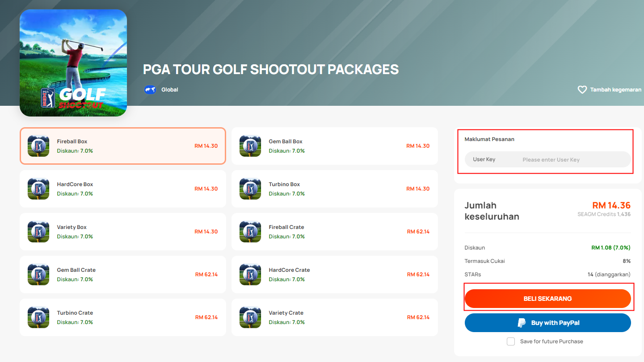Pick the Variety Crate package

pos(335,317)
